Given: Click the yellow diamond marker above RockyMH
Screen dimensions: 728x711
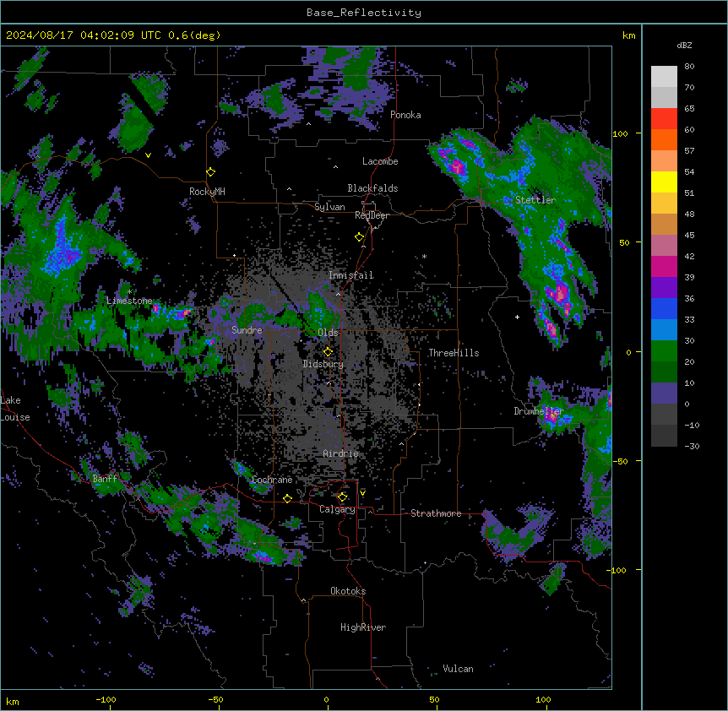Looking at the screenshot, I should pos(211,172).
